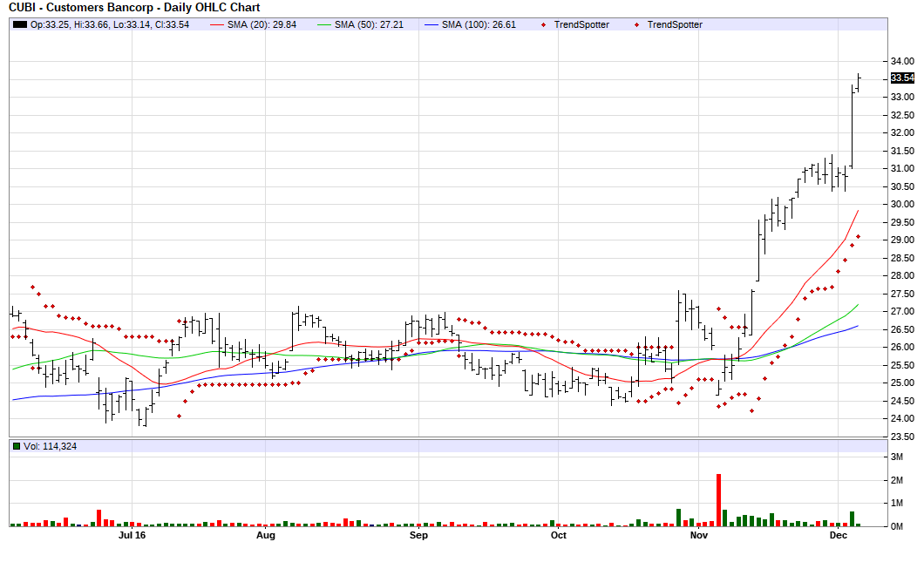Click the latest OHLC price bar near 33.54
924x562 pixels.
coord(859,83)
